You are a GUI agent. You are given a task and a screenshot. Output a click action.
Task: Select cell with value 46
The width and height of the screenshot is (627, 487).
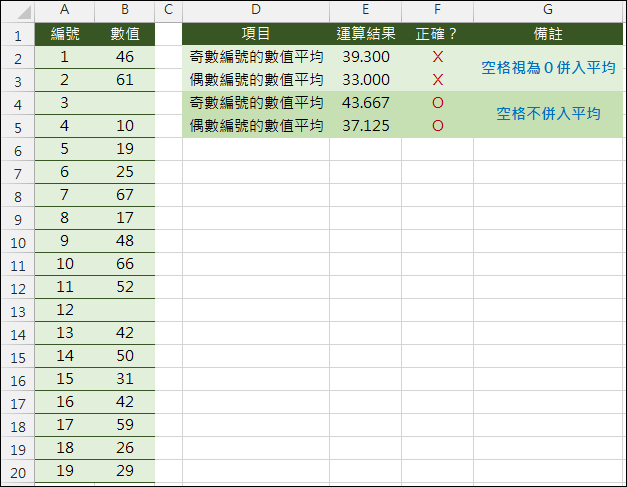coord(125,57)
